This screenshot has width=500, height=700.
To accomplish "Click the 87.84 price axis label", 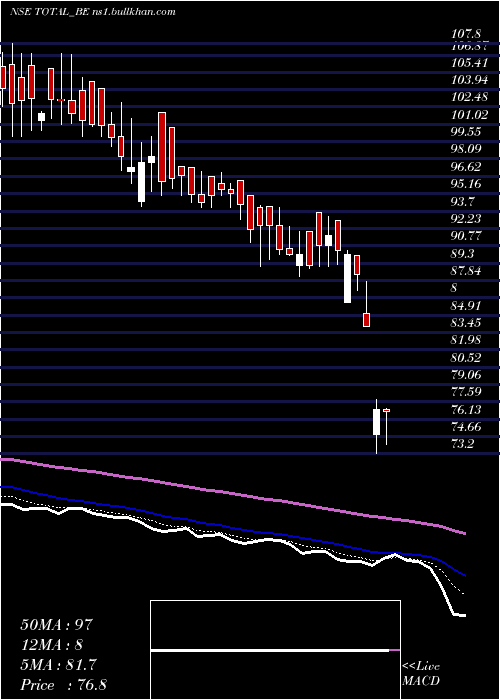I will click(466, 271).
